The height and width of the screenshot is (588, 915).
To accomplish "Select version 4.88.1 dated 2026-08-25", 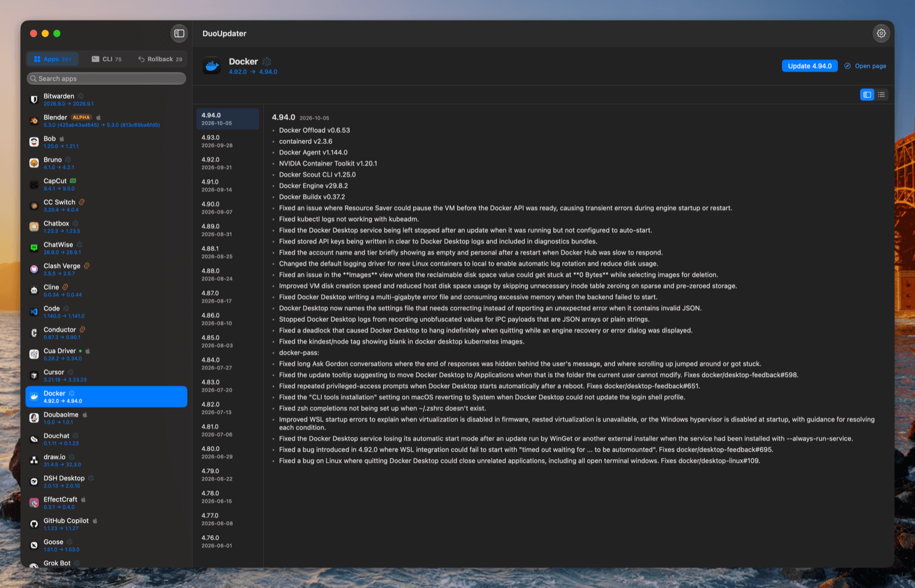I will pos(228,252).
